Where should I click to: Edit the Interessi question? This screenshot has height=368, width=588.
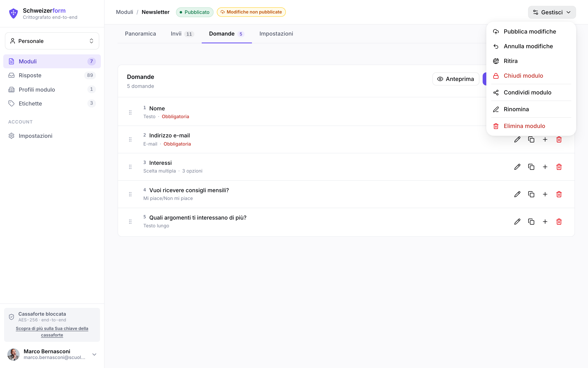point(517,167)
